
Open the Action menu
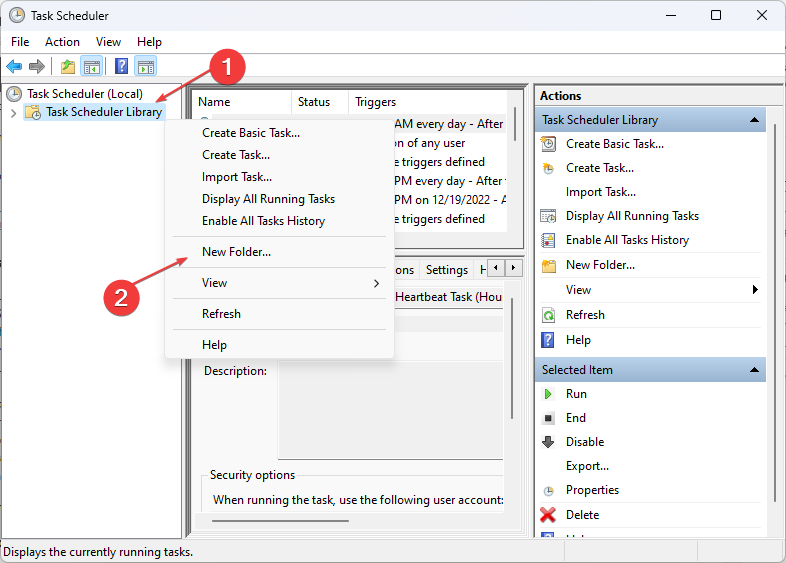[62, 42]
